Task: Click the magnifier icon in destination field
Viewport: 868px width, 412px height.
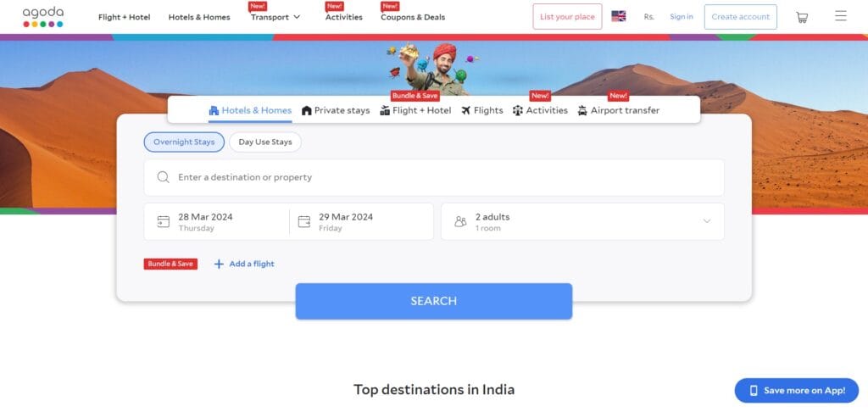Action: [163, 177]
